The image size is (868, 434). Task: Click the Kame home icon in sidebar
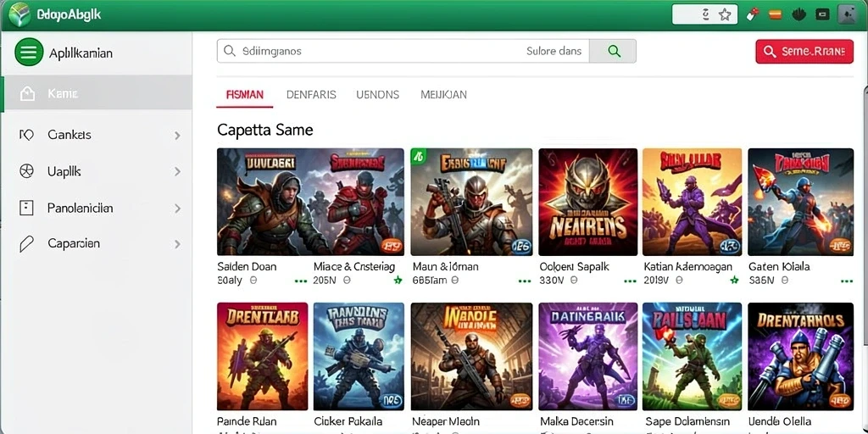pos(27,93)
